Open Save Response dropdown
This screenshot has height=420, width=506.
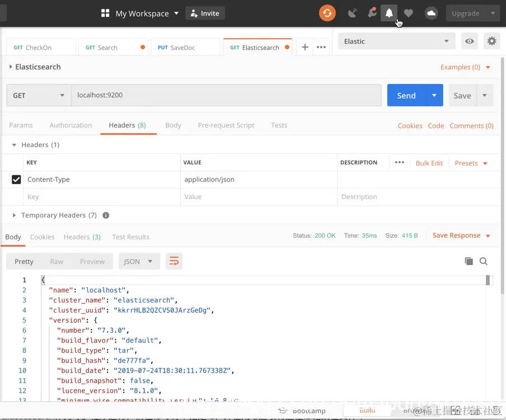(461, 235)
